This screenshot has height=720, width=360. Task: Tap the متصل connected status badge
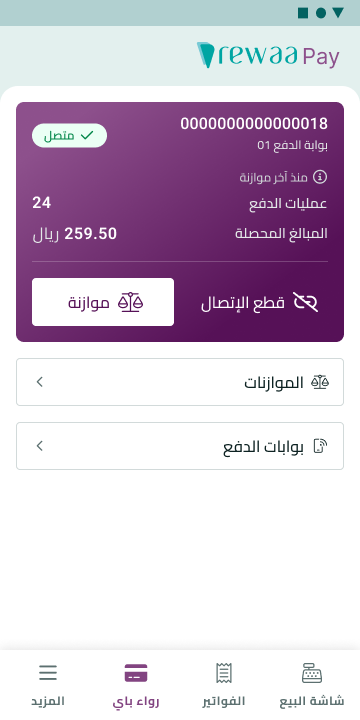coord(69,135)
